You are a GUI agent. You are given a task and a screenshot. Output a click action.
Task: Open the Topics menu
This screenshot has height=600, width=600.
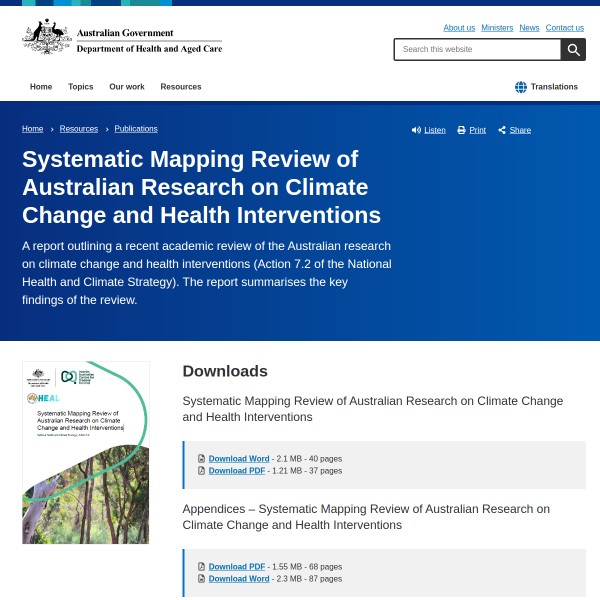tap(80, 87)
